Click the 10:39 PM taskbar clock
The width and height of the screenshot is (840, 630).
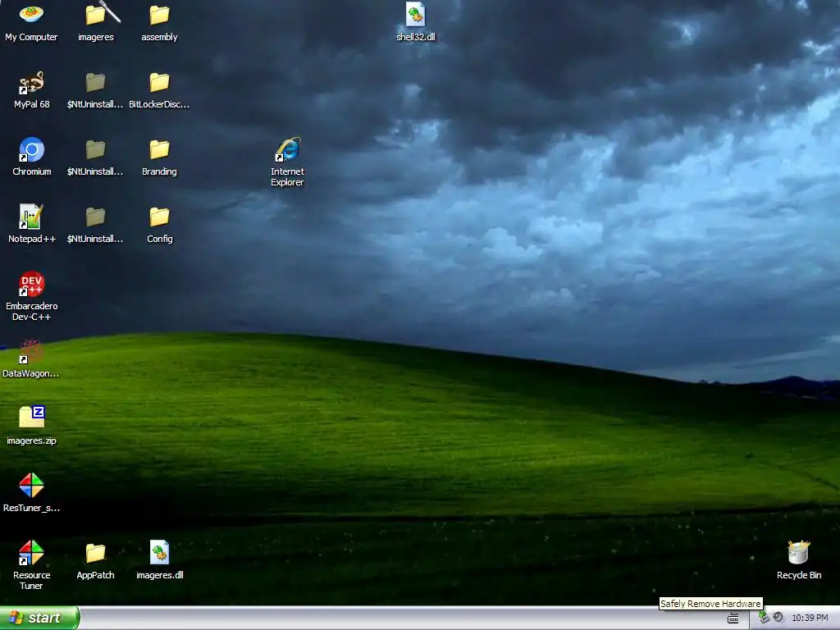810,619
